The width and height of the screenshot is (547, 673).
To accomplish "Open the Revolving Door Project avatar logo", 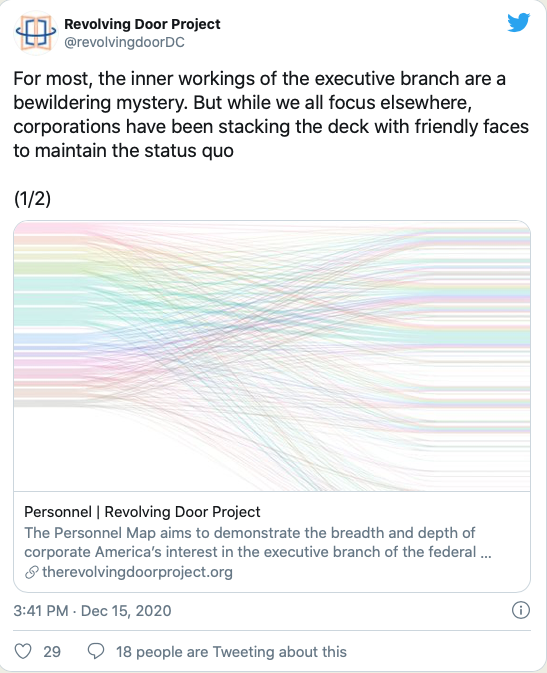I will coord(36,33).
